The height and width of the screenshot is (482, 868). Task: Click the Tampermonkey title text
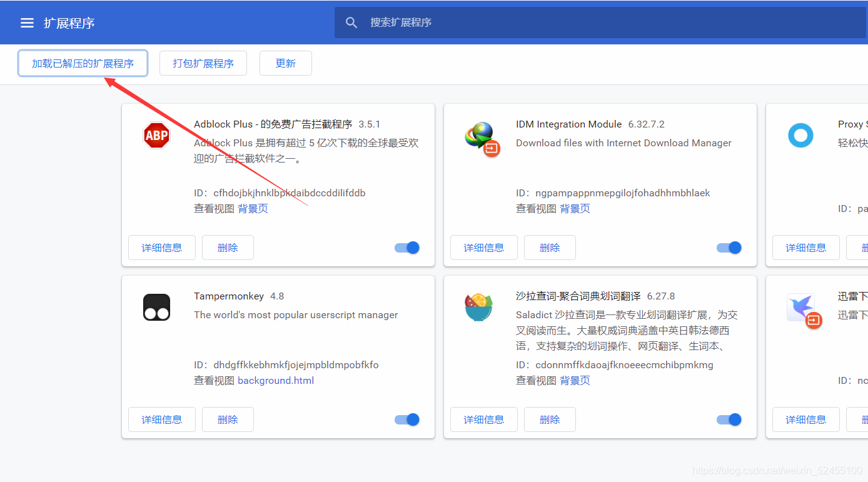click(x=229, y=296)
